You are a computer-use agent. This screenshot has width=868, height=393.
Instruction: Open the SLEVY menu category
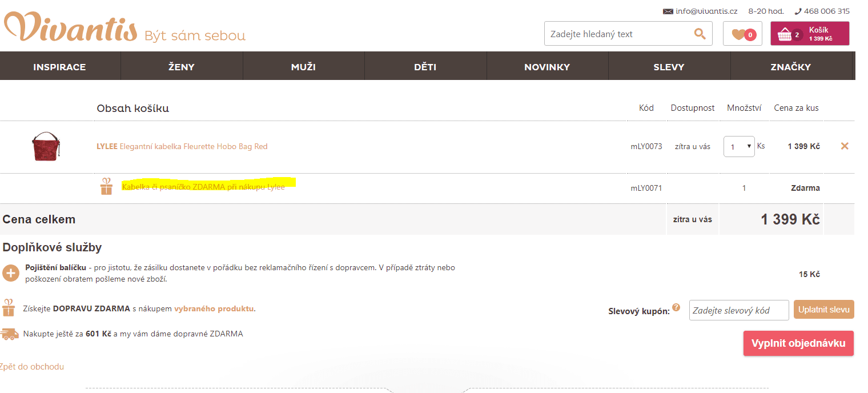click(669, 67)
